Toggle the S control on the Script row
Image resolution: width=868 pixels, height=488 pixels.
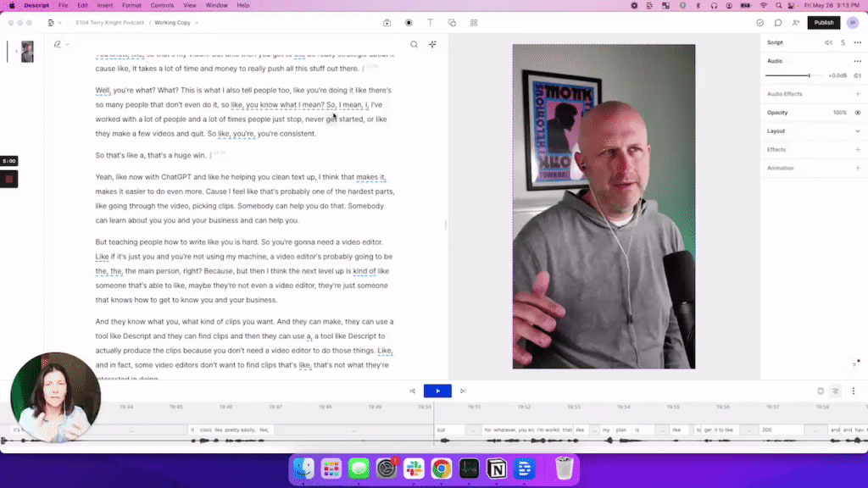tap(843, 42)
